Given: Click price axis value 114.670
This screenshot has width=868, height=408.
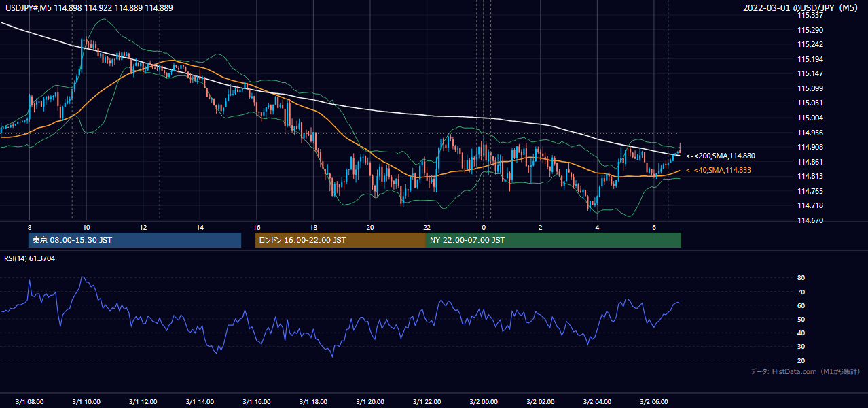Looking at the screenshot, I should click(x=810, y=220).
